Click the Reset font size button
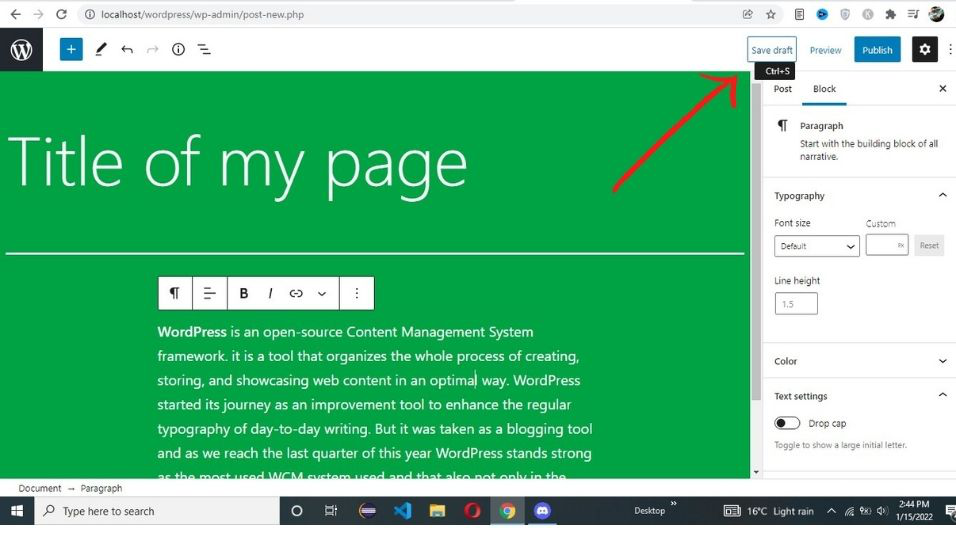The width and height of the screenshot is (956, 537). [x=929, y=245]
